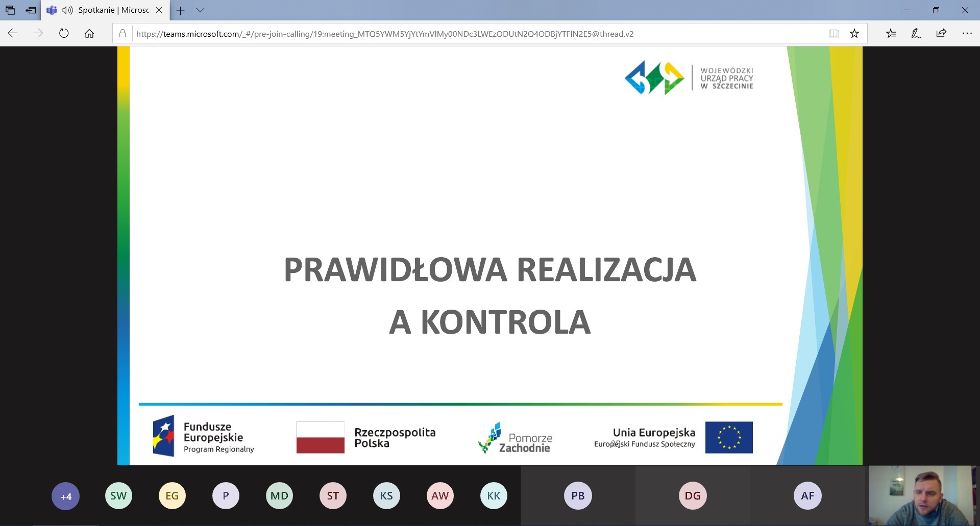Select participant avatar KS
Viewport: 980px width, 526px height.
click(386, 495)
